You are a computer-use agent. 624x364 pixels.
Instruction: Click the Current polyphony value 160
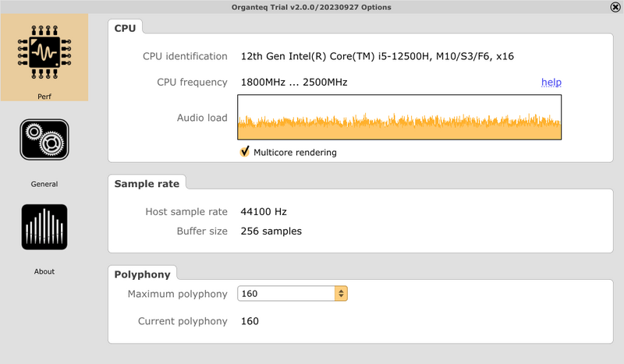click(x=250, y=321)
